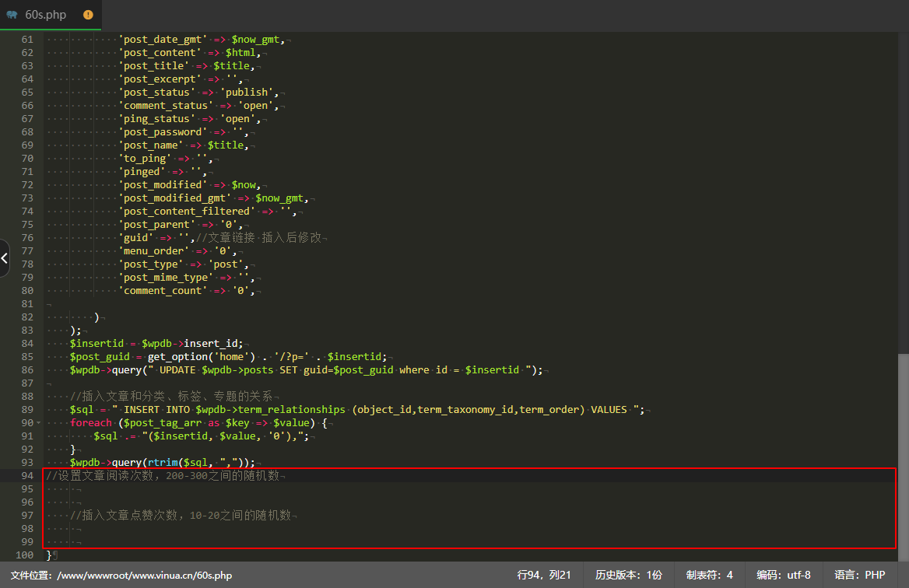909x588 pixels.
Task: Change the 语言: PHP language setting
Action: pos(859,575)
